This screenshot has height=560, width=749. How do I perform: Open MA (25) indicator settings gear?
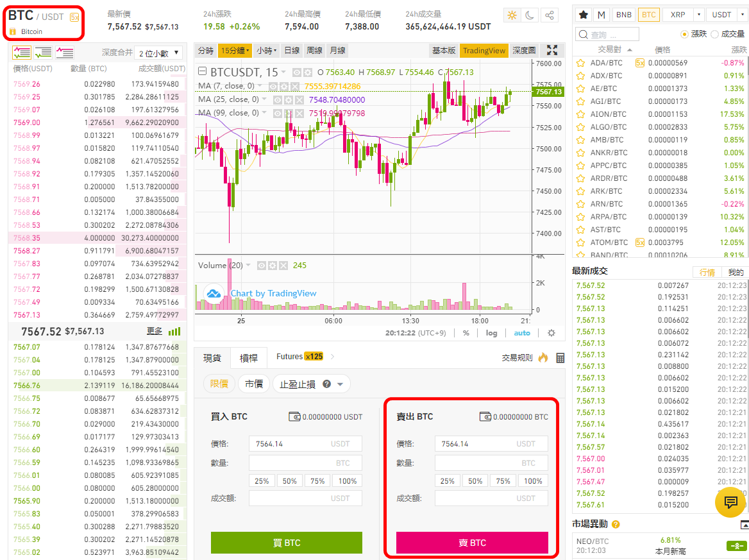click(289, 100)
